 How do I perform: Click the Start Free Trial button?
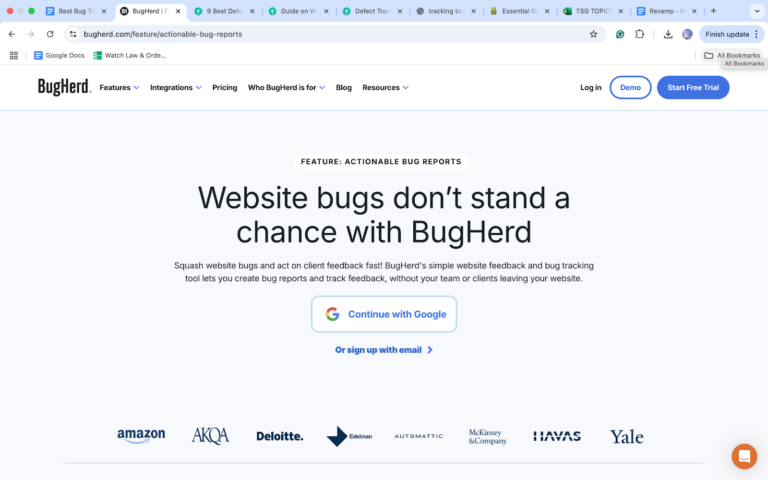pos(693,88)
